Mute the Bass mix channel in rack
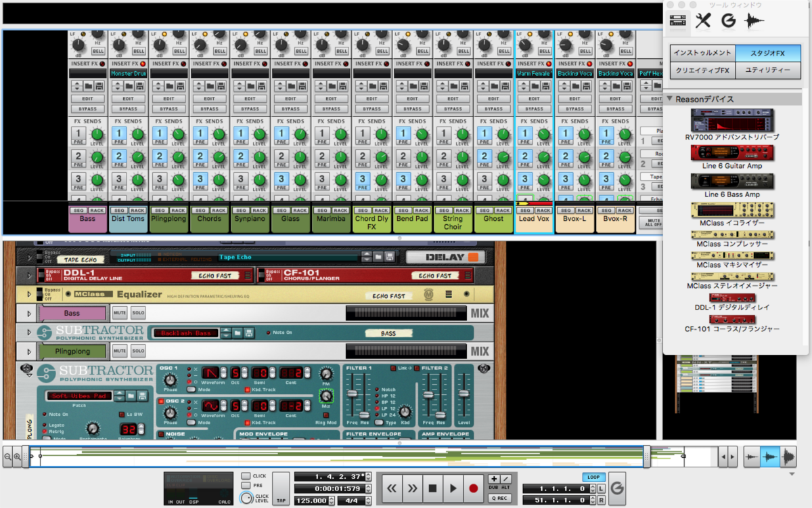The width and height of the screenshot is (812, 508). (x=120, y=313)
